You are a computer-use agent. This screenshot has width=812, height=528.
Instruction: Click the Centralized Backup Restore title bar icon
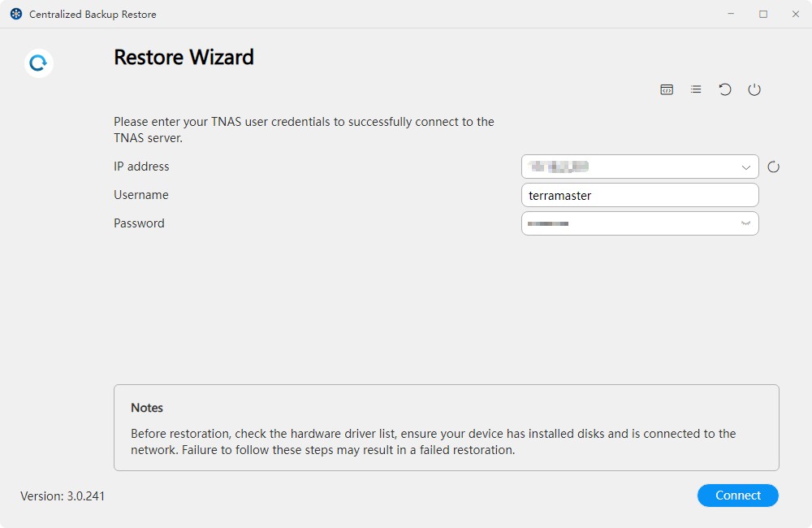[x=15, y=14]
